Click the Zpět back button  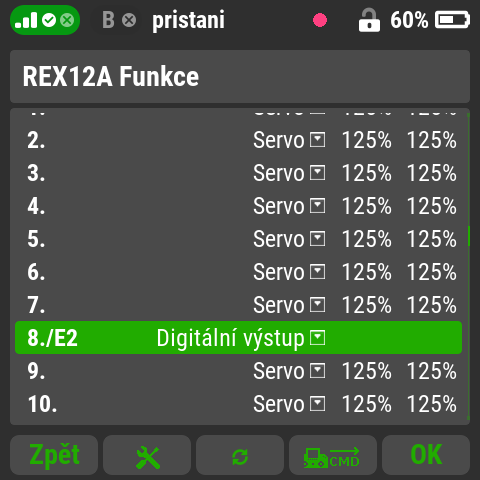pos(54,455)
